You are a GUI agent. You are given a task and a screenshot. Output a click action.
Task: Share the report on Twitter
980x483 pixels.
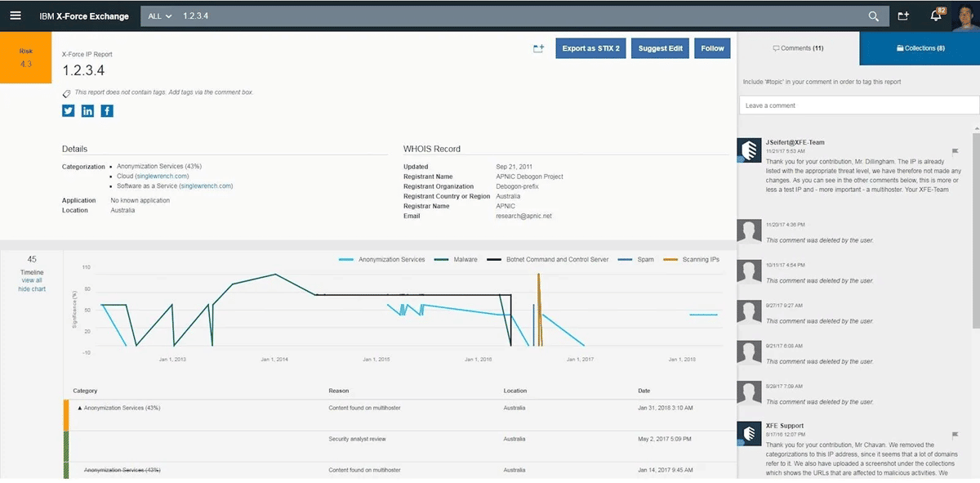pyautogui.click(x=69, y=111)
